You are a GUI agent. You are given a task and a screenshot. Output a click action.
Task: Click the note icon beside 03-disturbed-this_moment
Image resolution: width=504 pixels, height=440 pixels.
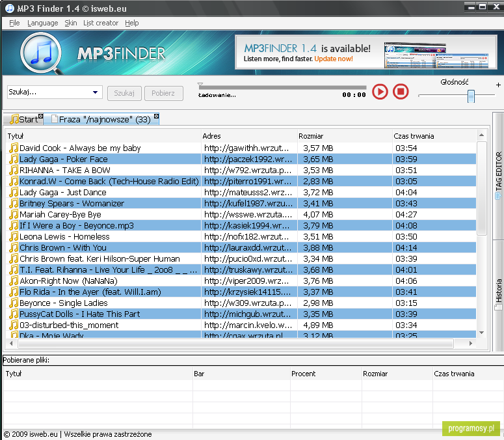point(14,325)
